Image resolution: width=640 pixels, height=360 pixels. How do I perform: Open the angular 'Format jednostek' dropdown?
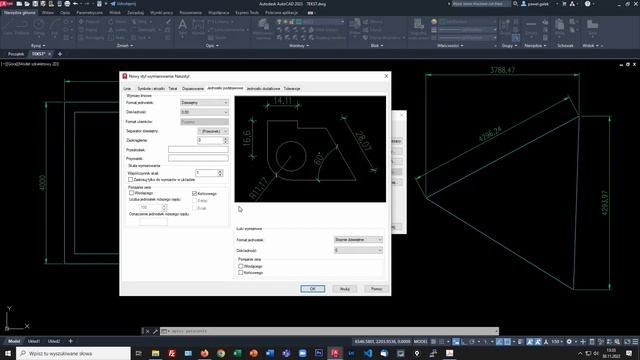coord(358,240)
